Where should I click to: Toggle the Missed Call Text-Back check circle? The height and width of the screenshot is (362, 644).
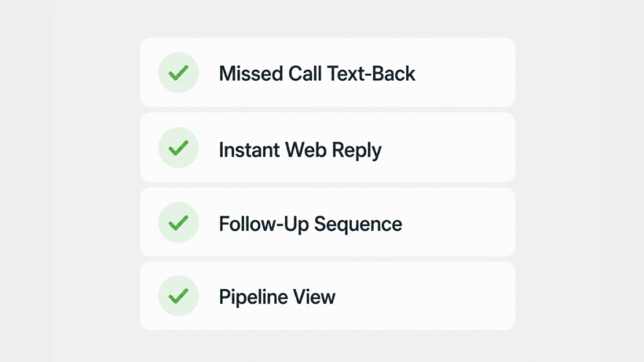(178, 72)
